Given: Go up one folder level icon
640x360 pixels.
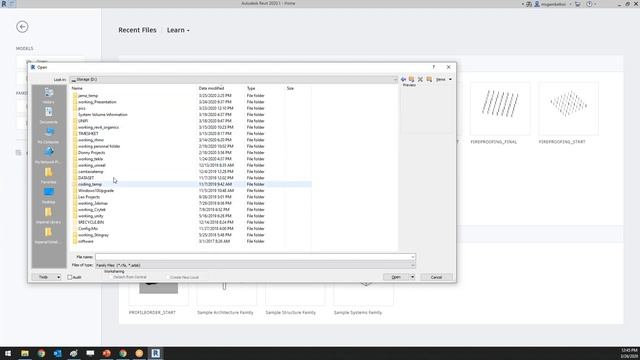Looking at the screenshot, I should (x=411, y=79).
